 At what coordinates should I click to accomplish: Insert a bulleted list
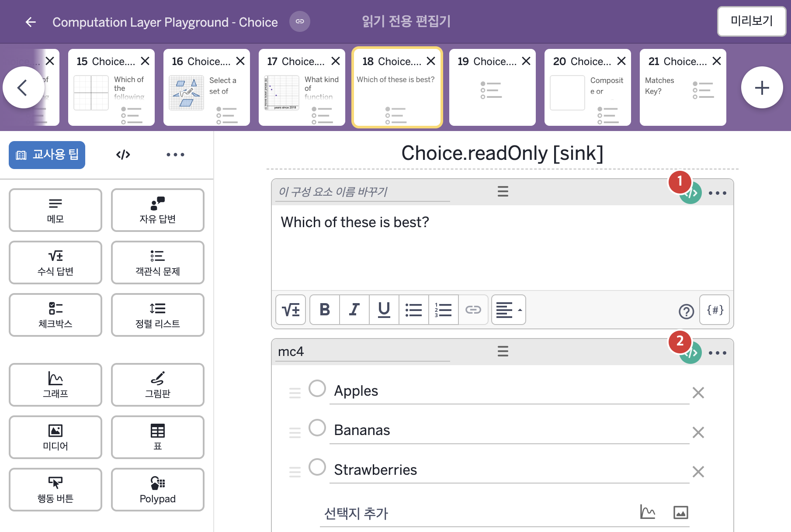(413, 310)
